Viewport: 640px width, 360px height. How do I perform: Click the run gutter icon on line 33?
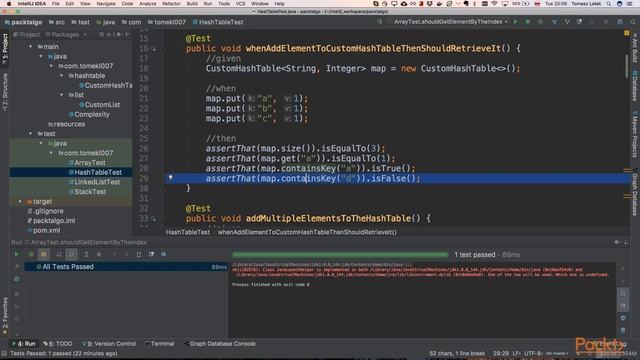pos(153,219)
